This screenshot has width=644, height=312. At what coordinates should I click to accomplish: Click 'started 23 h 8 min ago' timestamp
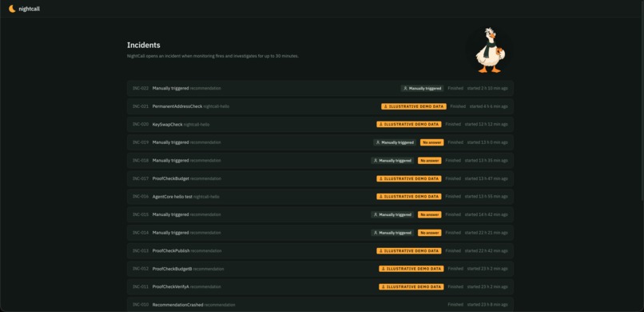(x=487, y=305)
